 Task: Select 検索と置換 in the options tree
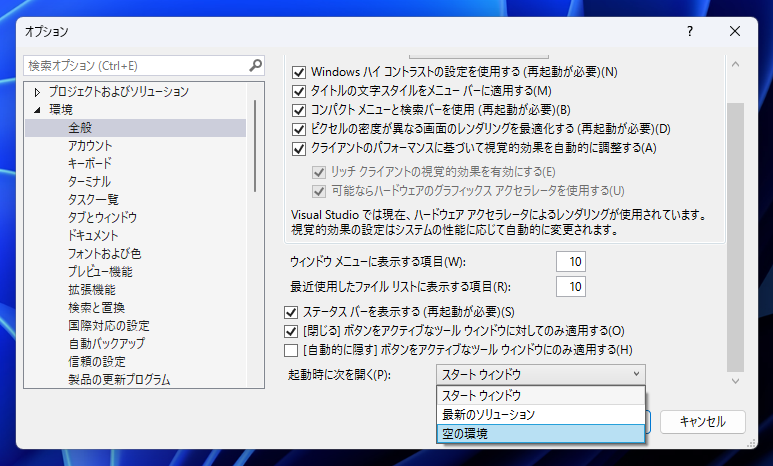click(x=97, y=307)
